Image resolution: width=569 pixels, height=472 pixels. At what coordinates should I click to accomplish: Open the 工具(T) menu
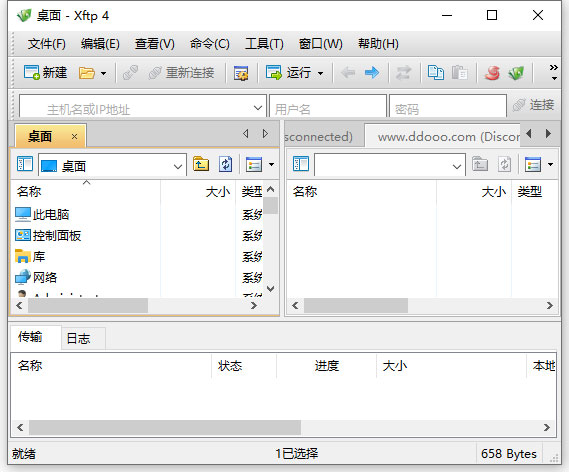264,44
